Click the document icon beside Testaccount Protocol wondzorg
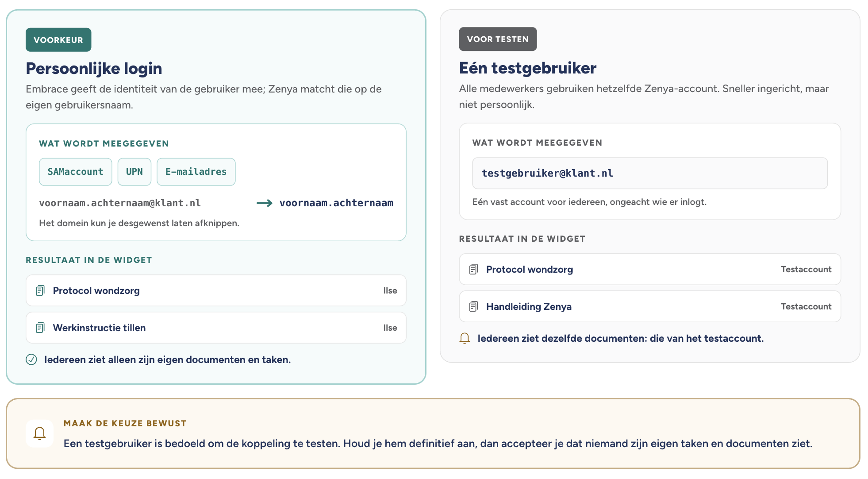 pos(473,269)
